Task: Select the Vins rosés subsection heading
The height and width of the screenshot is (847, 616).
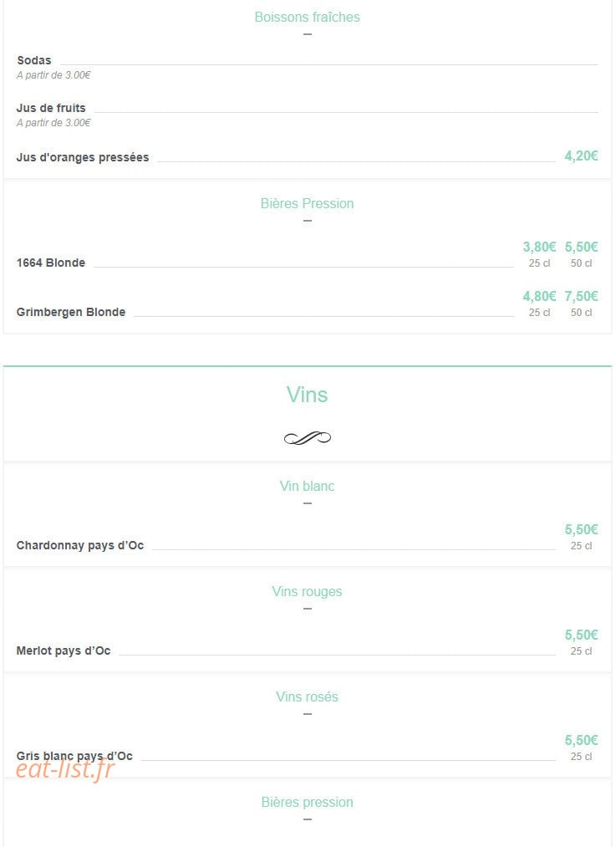Action: (308, 696)
